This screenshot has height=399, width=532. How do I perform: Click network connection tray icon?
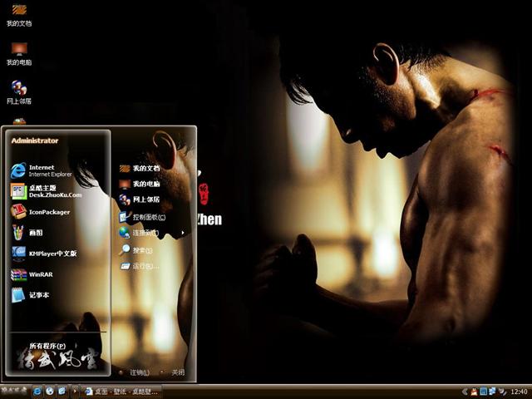[x=492, y=392]
